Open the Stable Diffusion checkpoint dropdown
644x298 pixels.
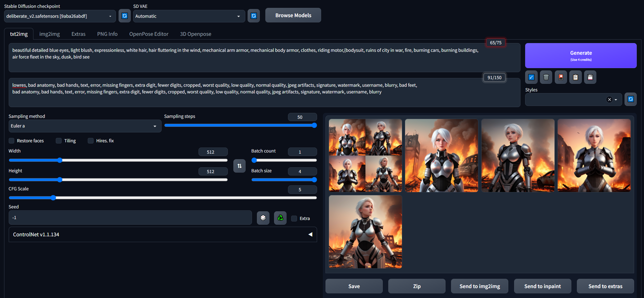[x=60, y=16]
